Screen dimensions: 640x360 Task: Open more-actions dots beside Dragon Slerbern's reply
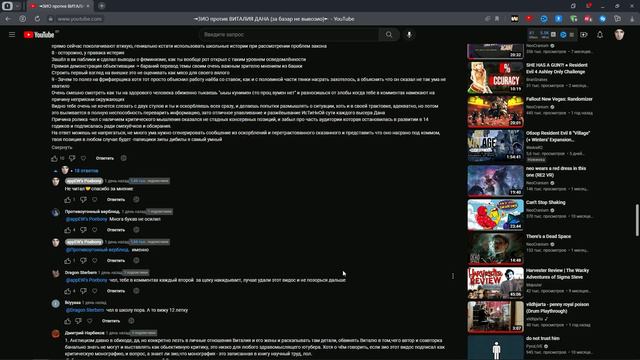pos(453,276)
